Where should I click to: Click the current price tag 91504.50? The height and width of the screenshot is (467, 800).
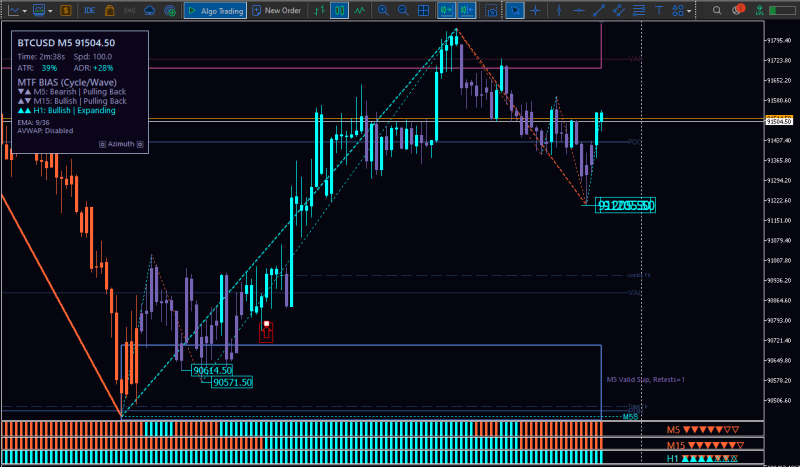click(779, 121)
